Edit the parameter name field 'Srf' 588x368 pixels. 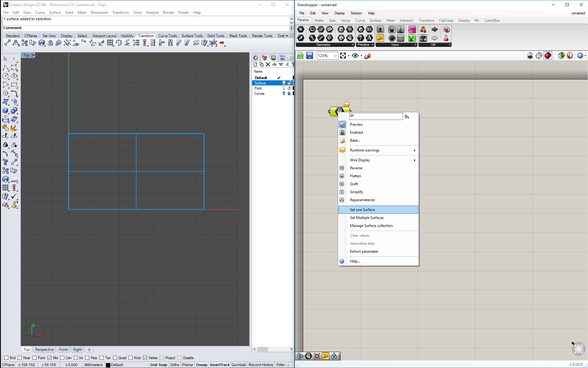click(376, 116)
